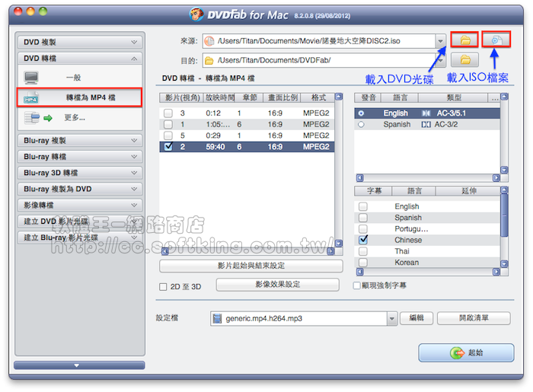Click the 影片起始與結束設定 button
The height and width of the screenshot is (392, 533).
click(251, 266)
